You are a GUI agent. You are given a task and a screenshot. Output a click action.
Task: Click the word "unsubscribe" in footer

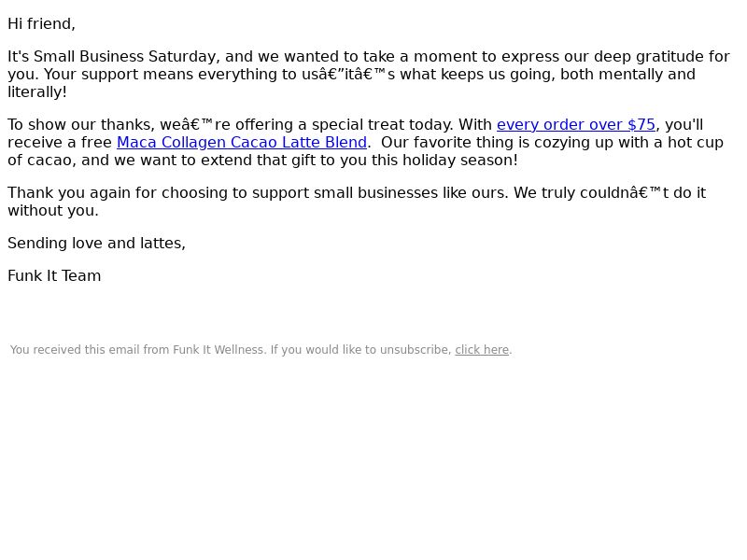coord(416,350)
